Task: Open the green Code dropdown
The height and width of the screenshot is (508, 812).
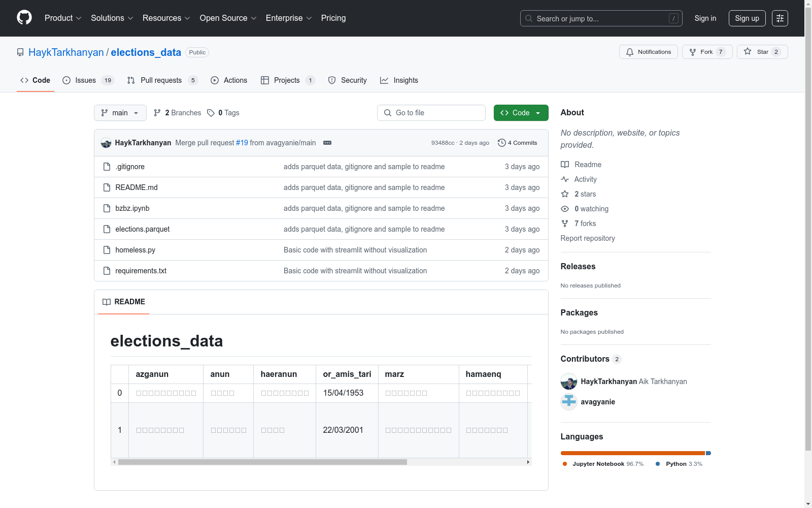Action: pos(521,113)
